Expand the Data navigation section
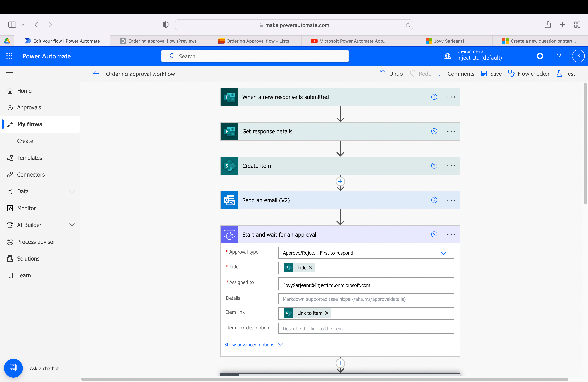Viewport: 588px width, 382px height. (72, 191)
